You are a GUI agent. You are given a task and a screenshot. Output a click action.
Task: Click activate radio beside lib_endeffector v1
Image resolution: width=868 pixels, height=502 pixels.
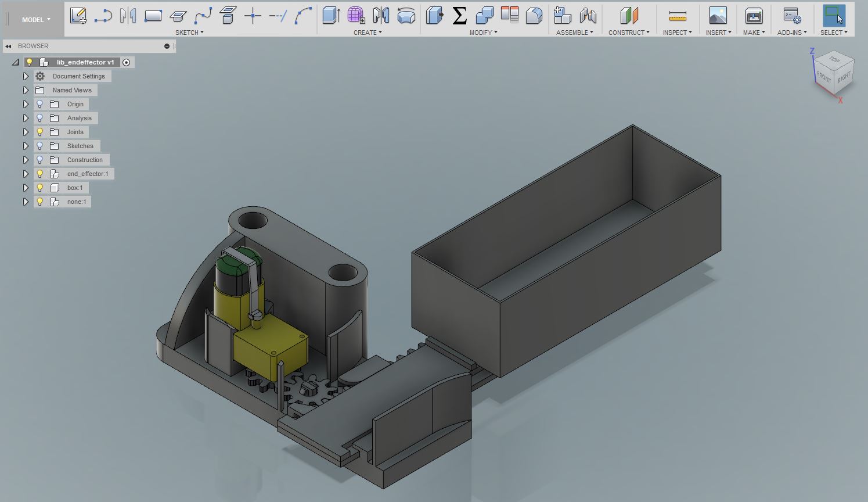(127, 62)
